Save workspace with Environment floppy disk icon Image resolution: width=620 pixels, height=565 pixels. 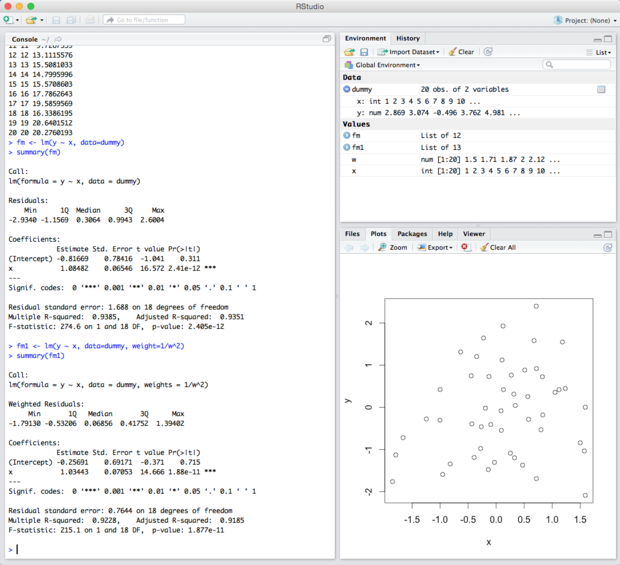(364, 52)
